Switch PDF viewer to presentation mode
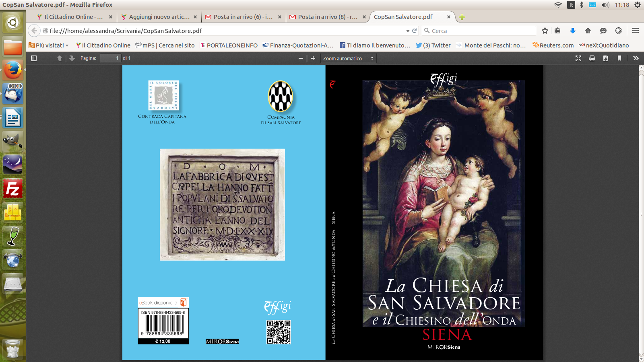The image size is (644, 362). coord(578,58)
